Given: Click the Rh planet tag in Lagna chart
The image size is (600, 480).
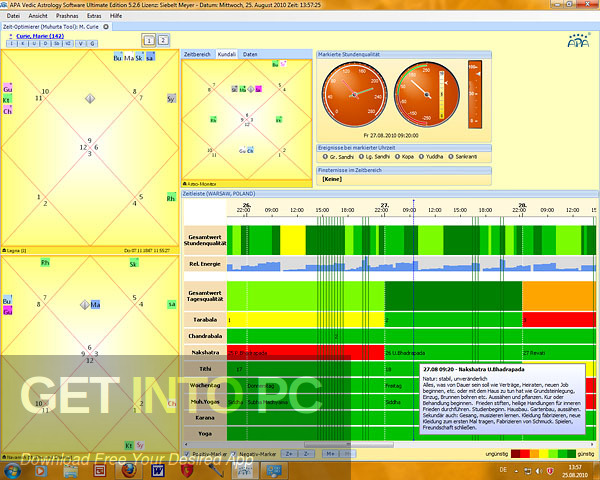Looking at the screenshot, I should [x=171, y=198].
